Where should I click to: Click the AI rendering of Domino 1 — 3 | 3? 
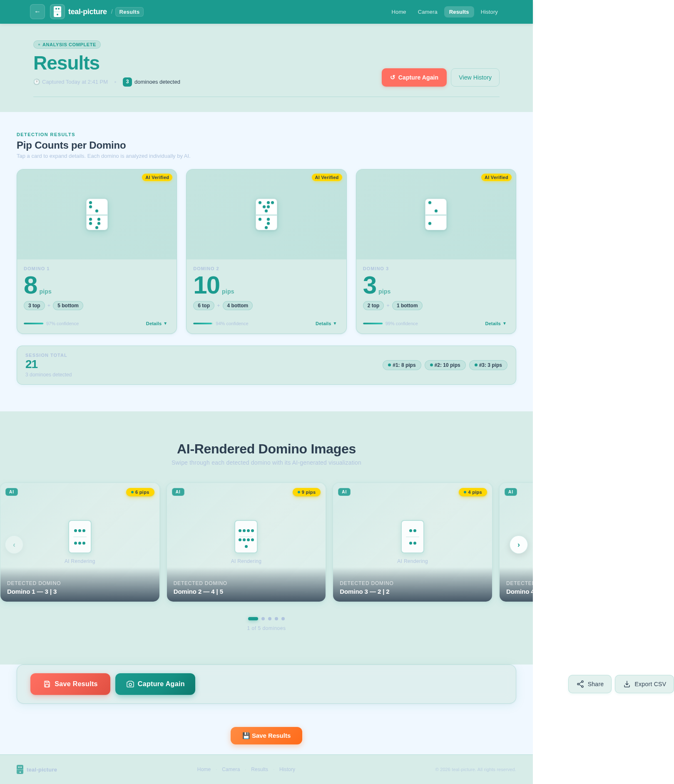point(80,537)
